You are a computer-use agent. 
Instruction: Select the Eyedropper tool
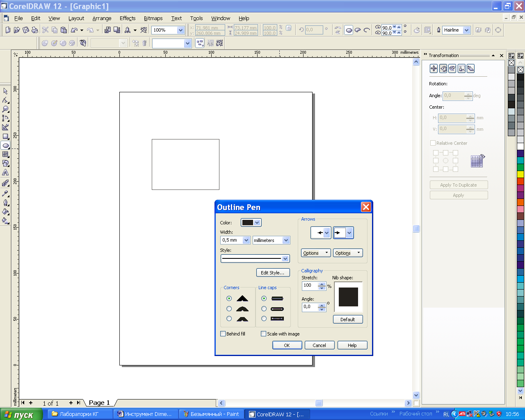[x=5, y=193]
